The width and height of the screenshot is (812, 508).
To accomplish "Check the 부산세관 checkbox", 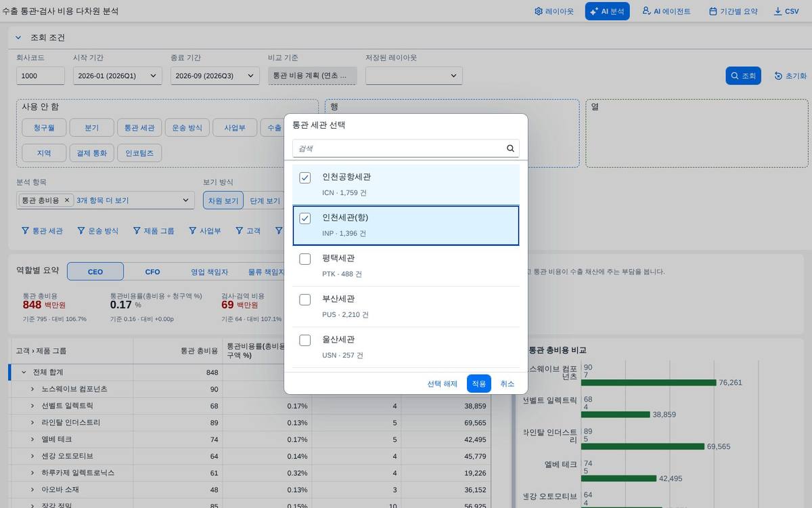I will 305,299.
